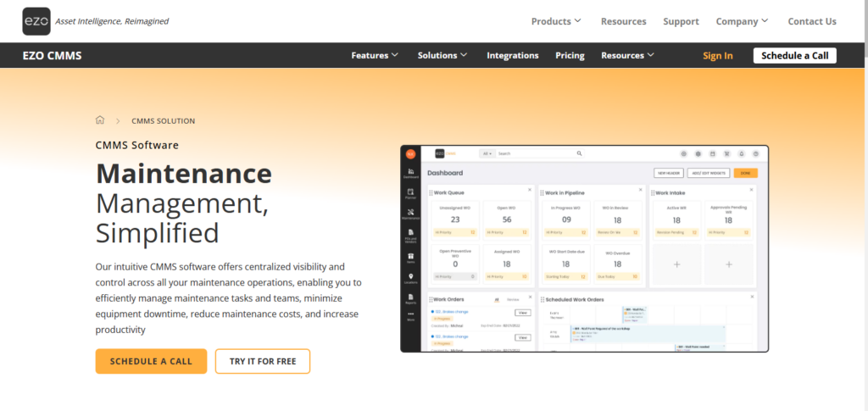The image size is (868, 411).
Task: Select the Unassigned WO card showing 23
Action: pyautogui.click(x=455, y=219)
